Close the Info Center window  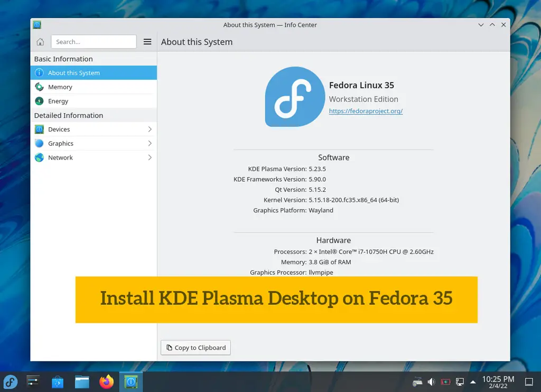(x=503, y=25)
